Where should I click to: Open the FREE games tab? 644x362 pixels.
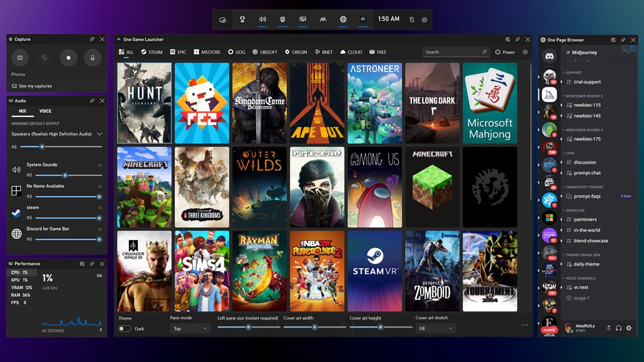(378, 52)
